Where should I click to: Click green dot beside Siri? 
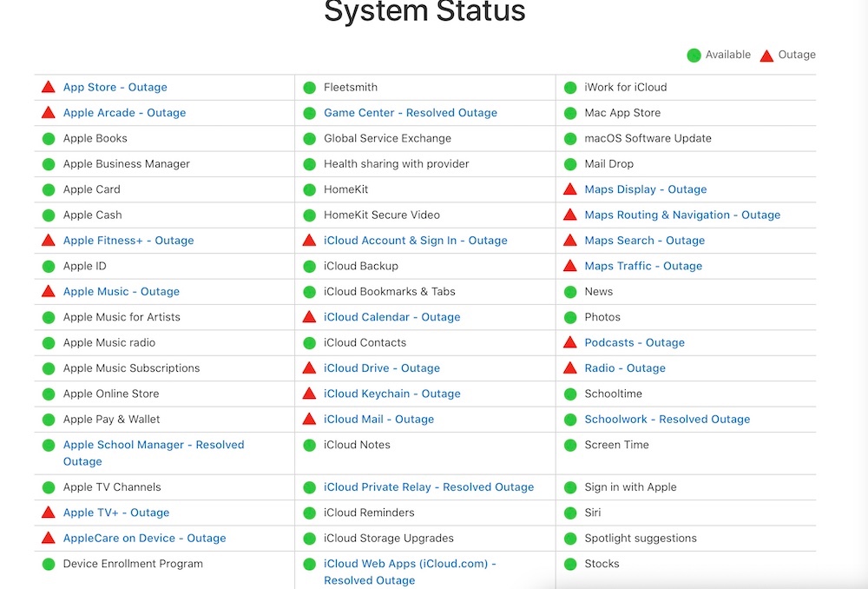(570, 513)
